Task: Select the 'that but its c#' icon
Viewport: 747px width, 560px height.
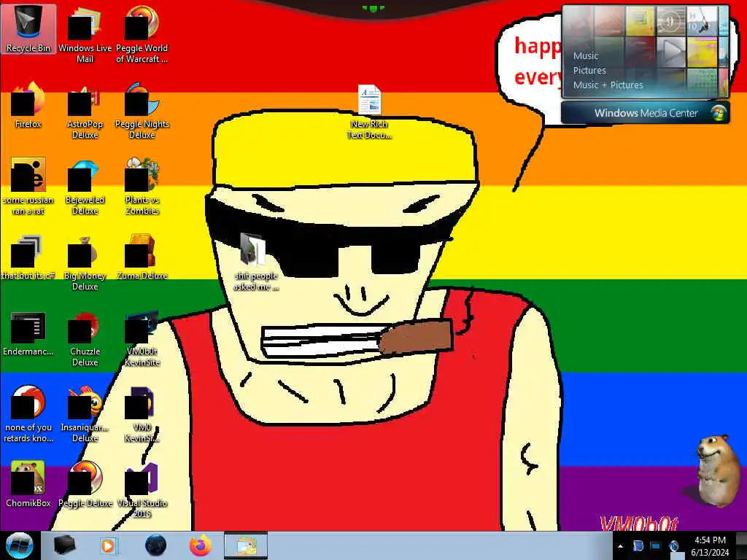Action: point(28,257)
